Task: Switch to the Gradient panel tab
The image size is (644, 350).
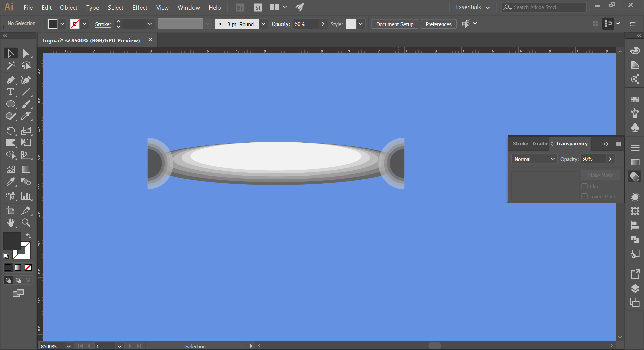Action: (540, 143)
